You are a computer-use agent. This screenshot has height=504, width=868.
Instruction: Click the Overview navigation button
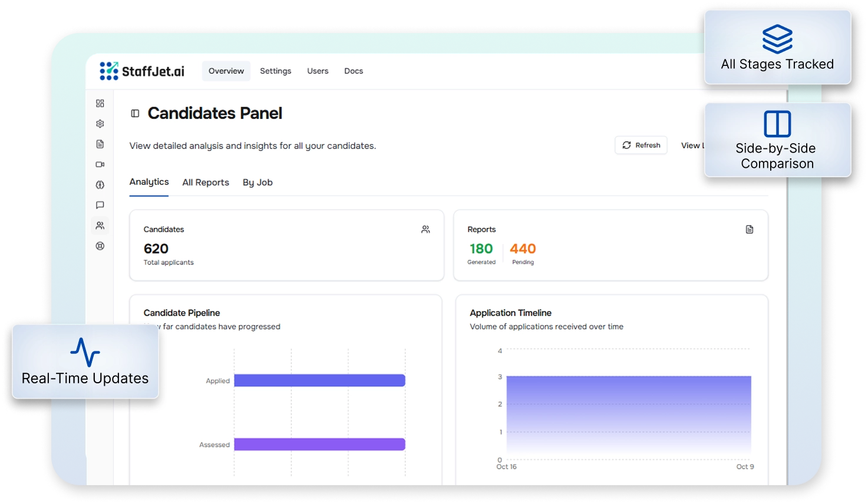[226, 71]
